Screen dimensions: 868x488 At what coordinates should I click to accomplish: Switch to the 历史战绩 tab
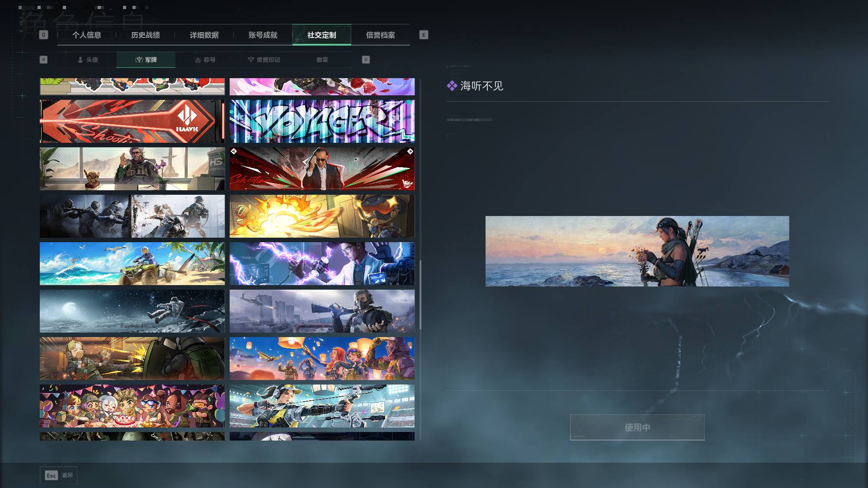click(146, 35)
